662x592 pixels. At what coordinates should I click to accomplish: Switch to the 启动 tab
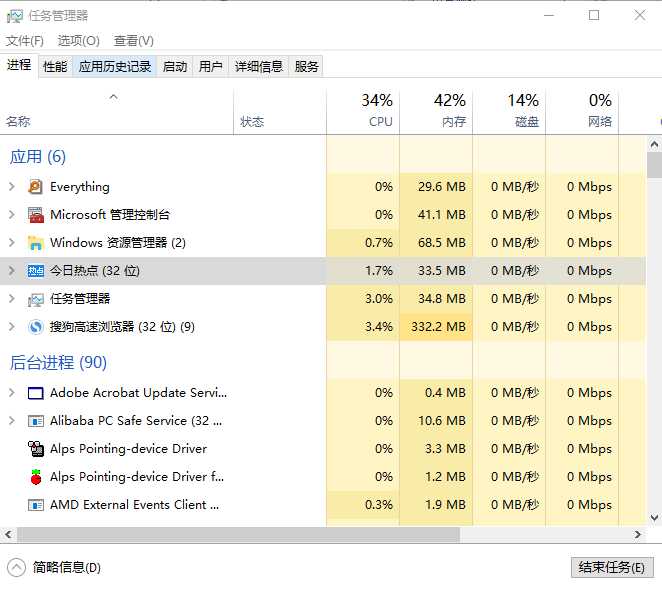[x=175, y=66]
